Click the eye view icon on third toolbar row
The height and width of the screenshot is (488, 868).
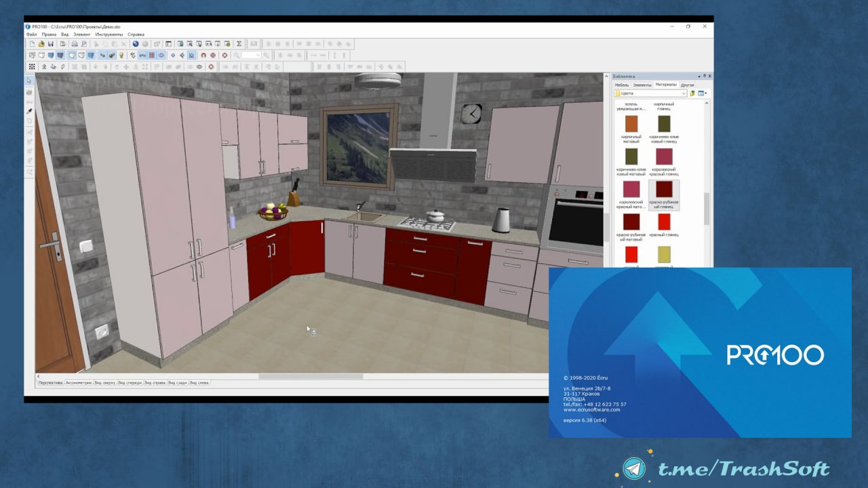point(199,66)
